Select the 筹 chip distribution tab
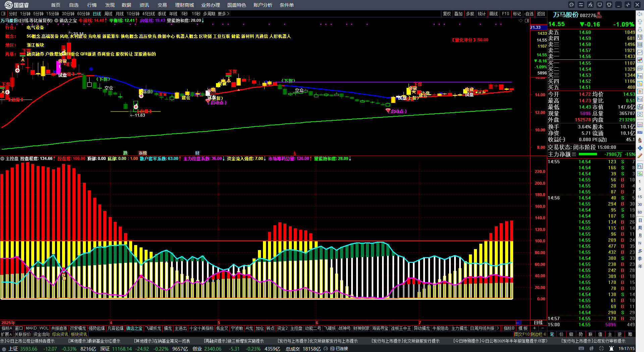The image size is (644, 352). (x=630, y=334)
